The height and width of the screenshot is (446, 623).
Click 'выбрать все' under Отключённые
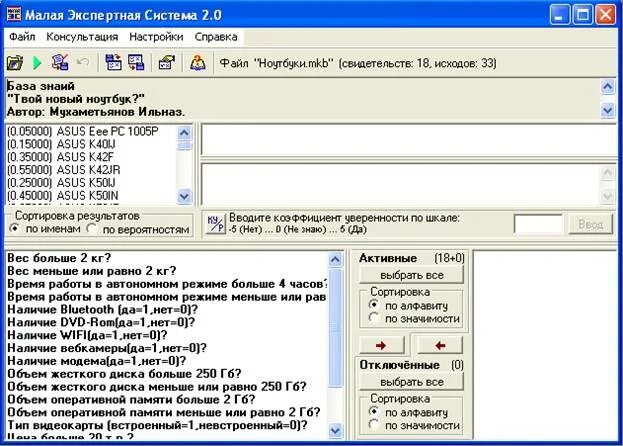[411, 382]
